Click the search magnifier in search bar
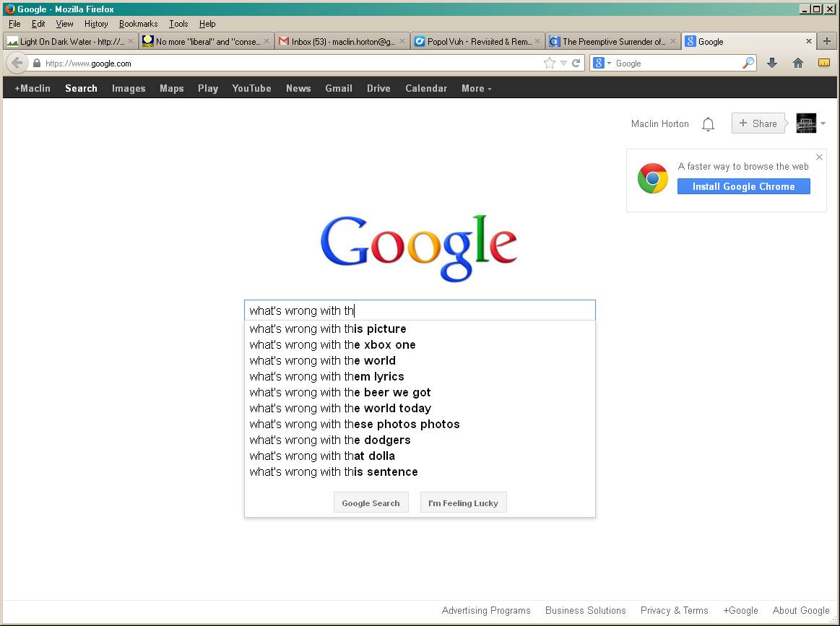 click(748, 63)
